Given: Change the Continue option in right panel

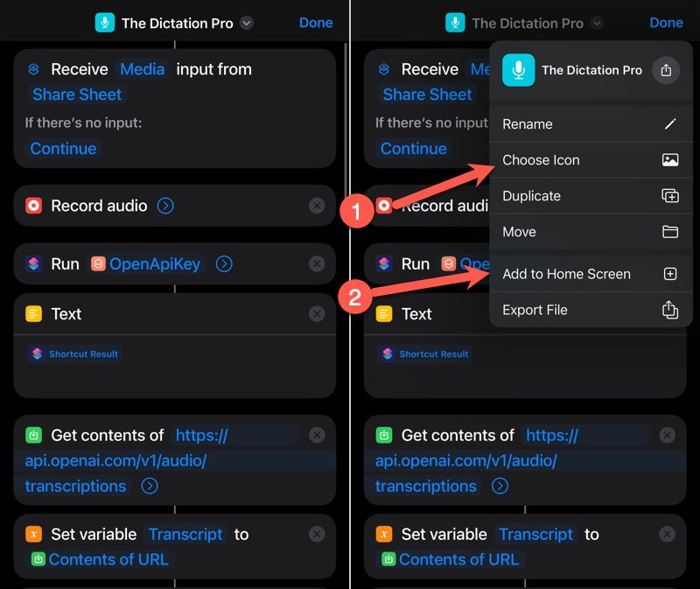Looking at the screenshot, I should [x=413, y=149].
